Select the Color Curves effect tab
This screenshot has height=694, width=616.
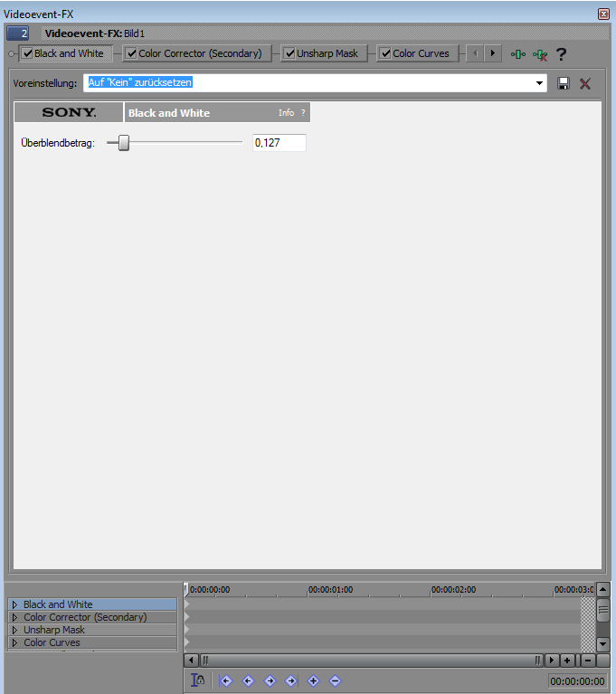click(x=421, y=53)
